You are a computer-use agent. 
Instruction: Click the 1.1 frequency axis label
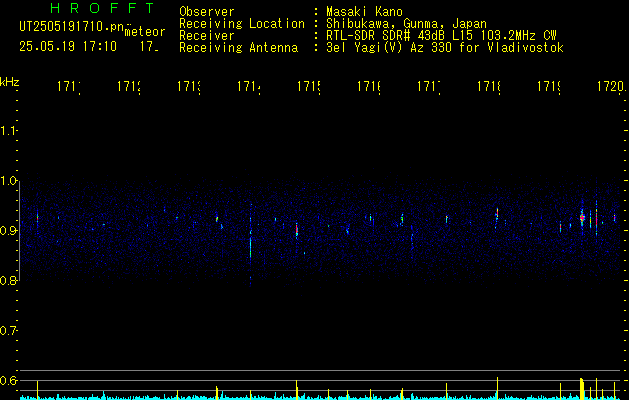pos(8,130)
